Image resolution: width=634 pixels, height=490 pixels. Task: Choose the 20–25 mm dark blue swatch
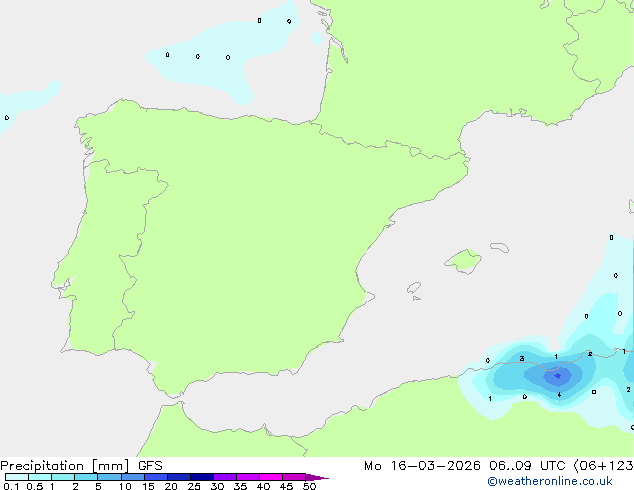(179, 477)
